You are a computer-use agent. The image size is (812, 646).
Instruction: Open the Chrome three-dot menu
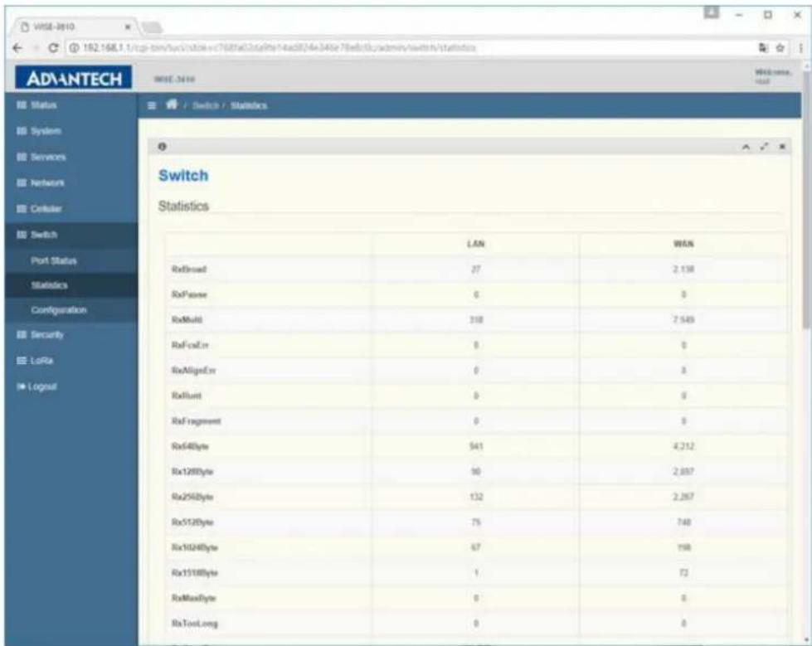pyautogui.click(x=800, y=48)
